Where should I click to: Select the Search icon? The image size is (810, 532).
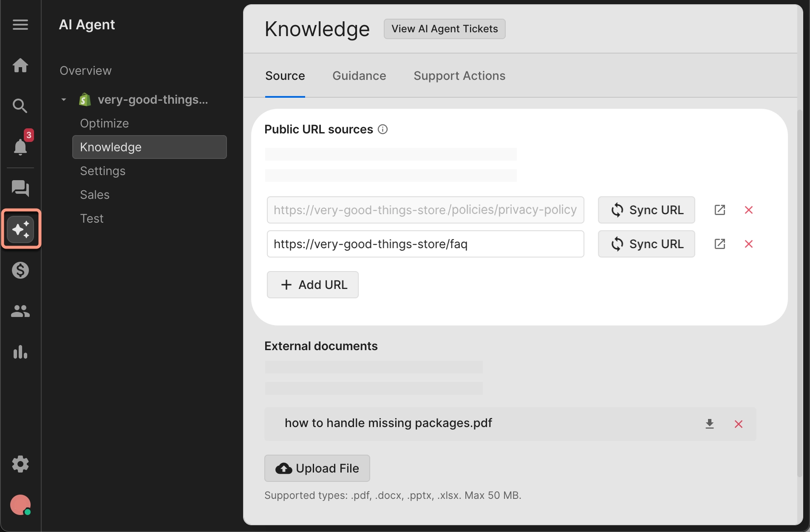coord(20,106)
